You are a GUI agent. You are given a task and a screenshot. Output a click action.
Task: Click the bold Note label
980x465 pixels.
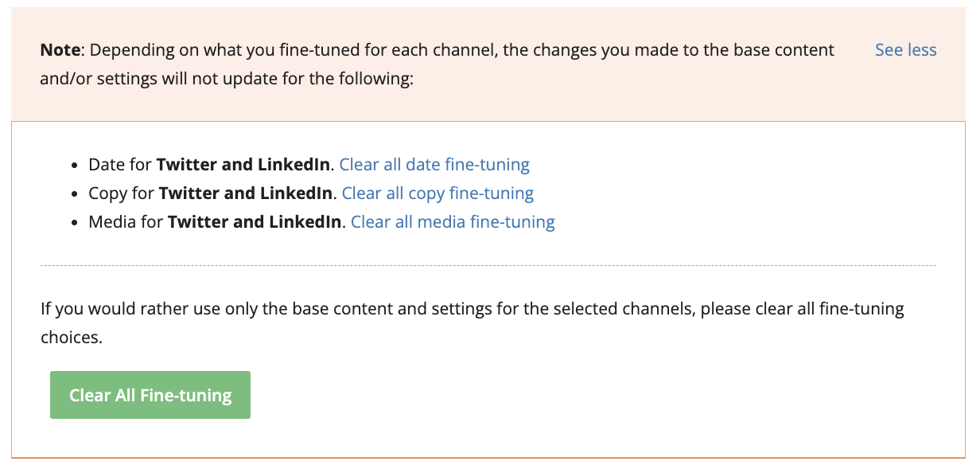(x=60, y=50)
